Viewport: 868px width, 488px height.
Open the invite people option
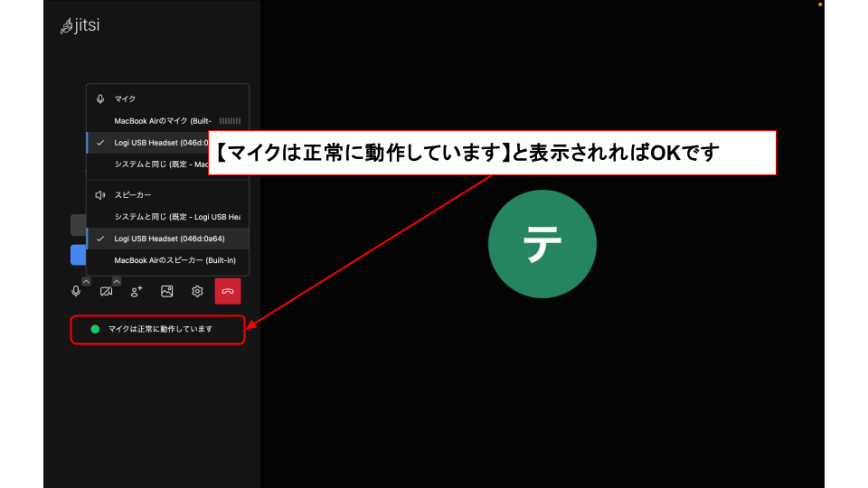pos(137,292)
